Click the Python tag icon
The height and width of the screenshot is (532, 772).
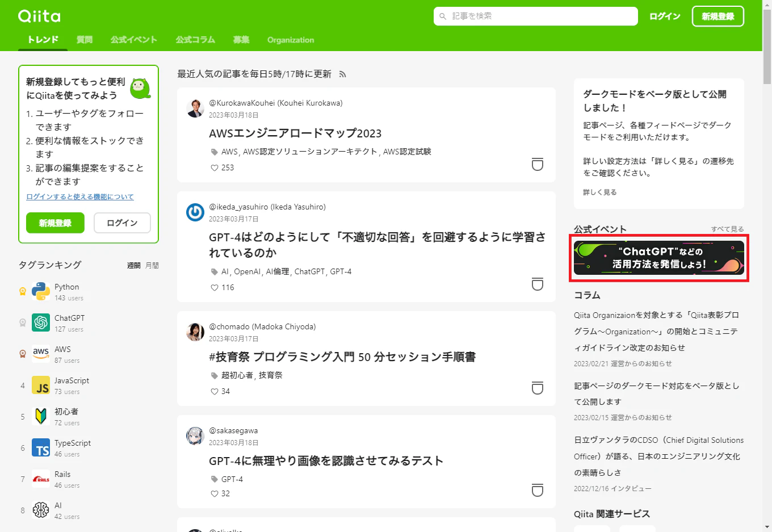(x=41, y=291)
